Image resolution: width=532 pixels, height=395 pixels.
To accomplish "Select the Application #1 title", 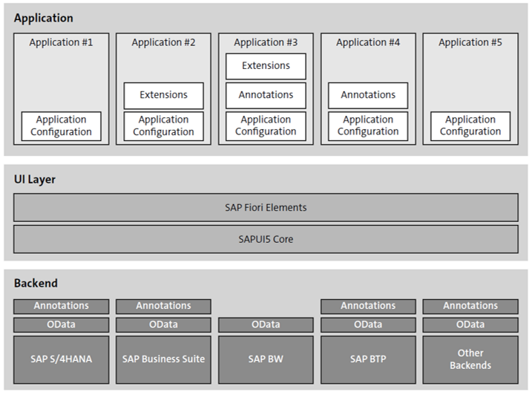I will tap(61, 42).
